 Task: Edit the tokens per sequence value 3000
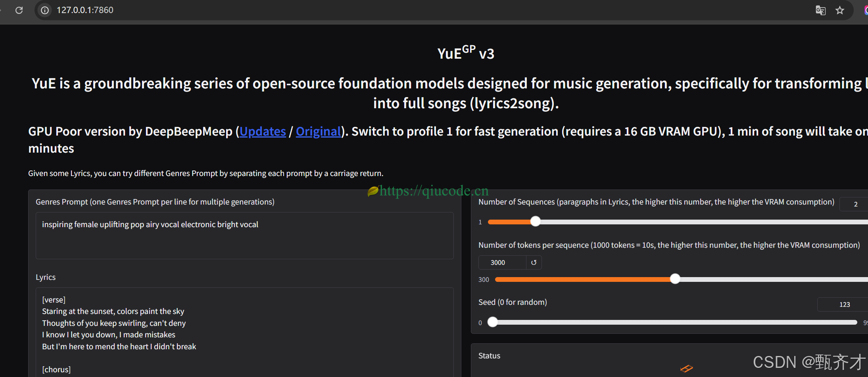pos(502,262)
